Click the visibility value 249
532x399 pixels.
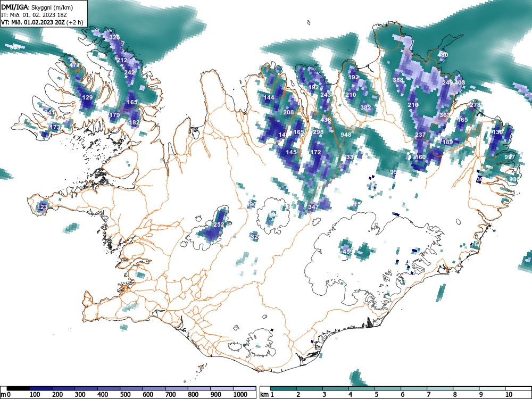447,82
